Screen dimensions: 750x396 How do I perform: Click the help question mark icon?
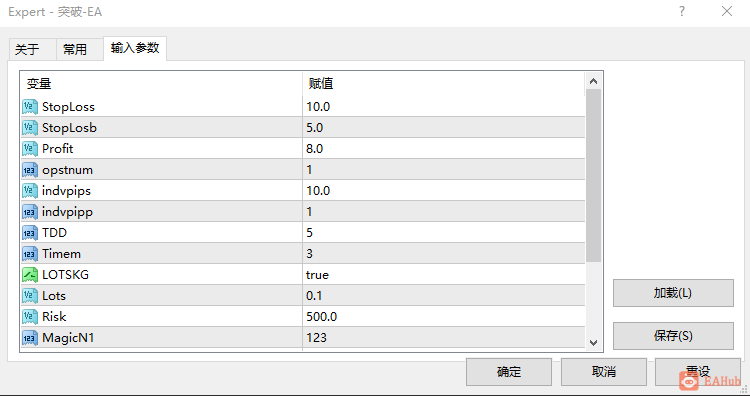tap(682, 11)
